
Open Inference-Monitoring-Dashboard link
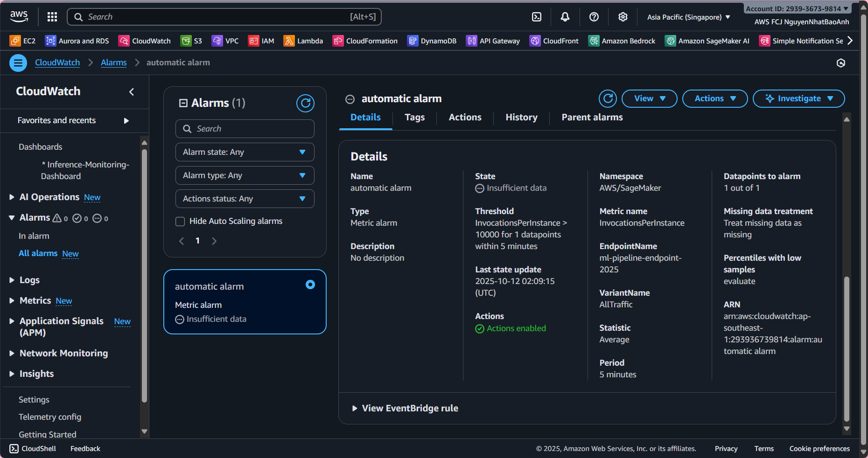point(85,170)
